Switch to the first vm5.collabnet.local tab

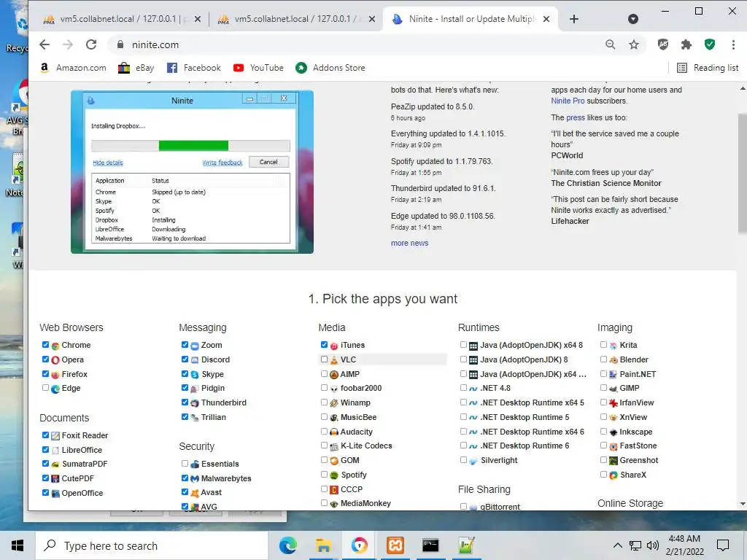pos(121,19)
